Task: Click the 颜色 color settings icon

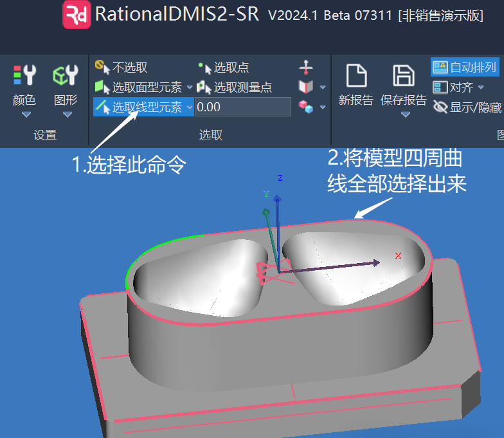Action: 25,76
